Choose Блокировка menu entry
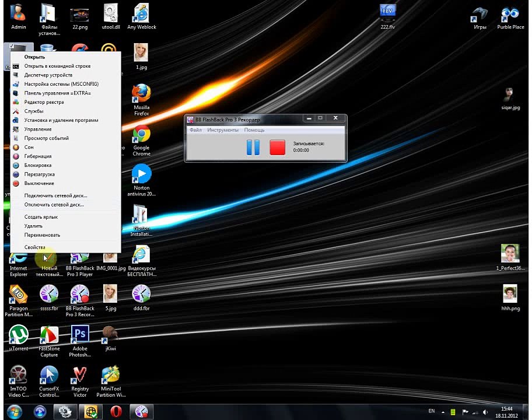532x420 pixels. [x=65, y=165]
